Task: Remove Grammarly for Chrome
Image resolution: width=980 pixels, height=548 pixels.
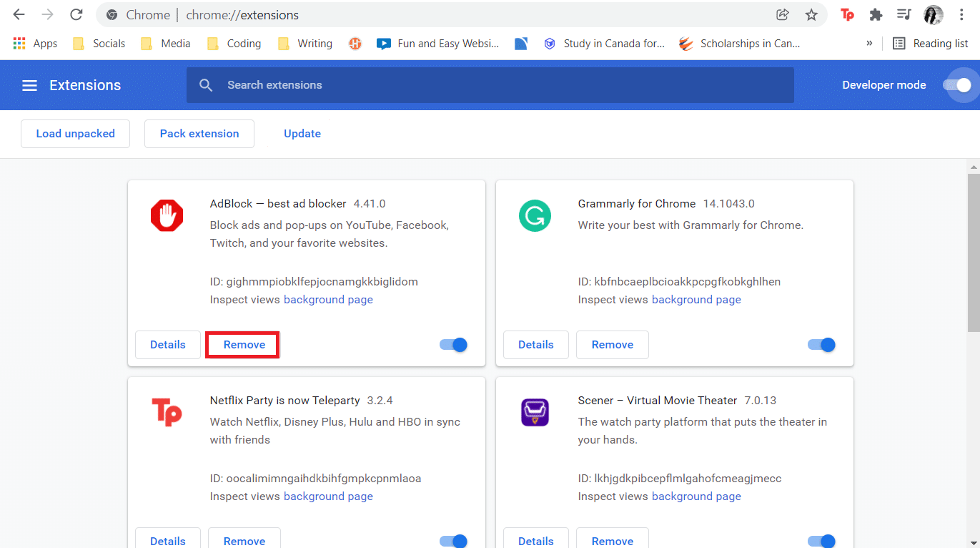Action: (x=613, y=345)
